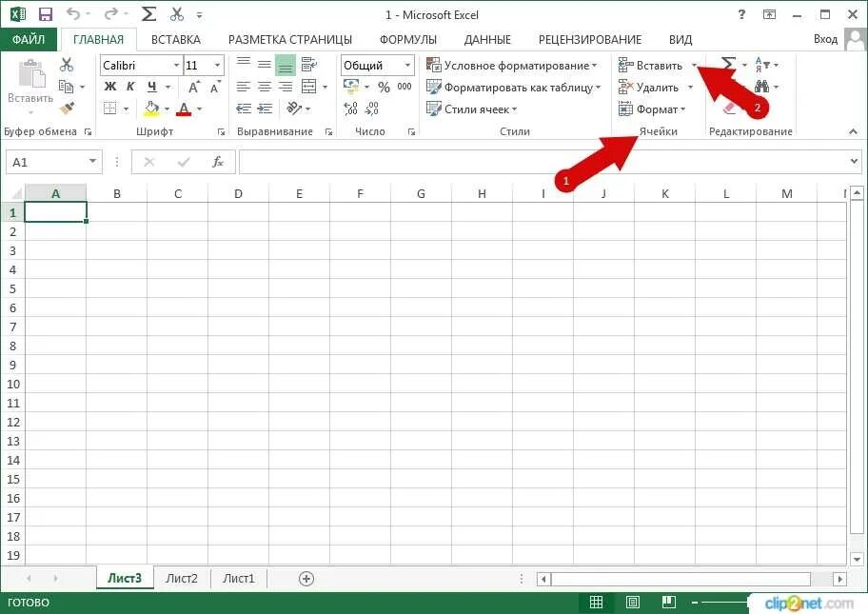
Task: Toggle underline (Ч) formatting
Action: coord(151,87)
